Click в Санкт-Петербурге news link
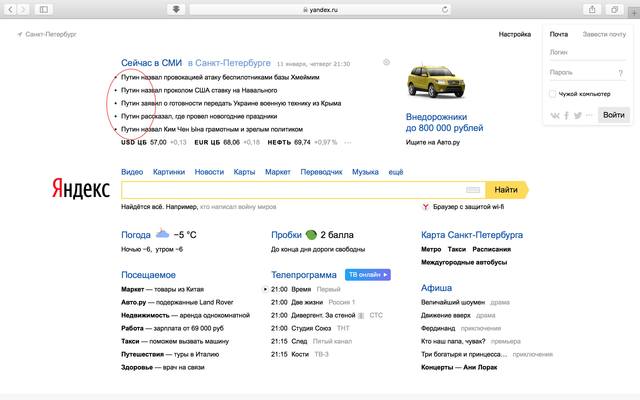Viewport: 640px width, 400px height. click(x=229, y=63)
